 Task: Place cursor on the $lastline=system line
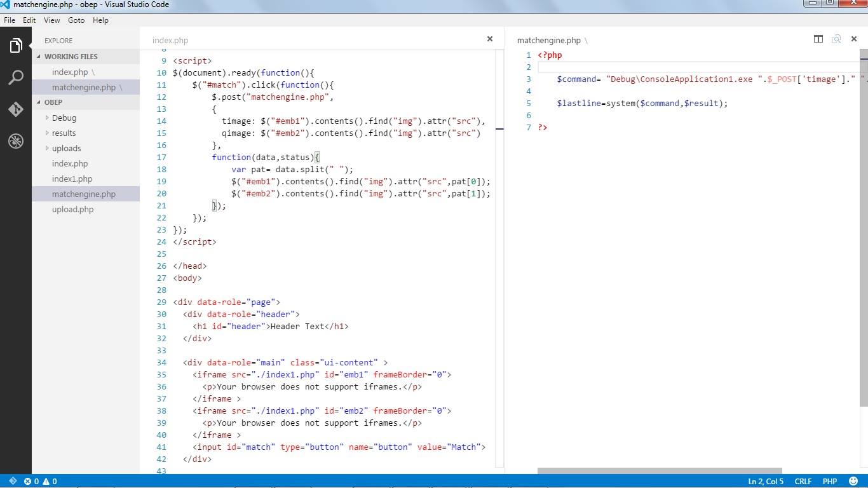(642, 103)
